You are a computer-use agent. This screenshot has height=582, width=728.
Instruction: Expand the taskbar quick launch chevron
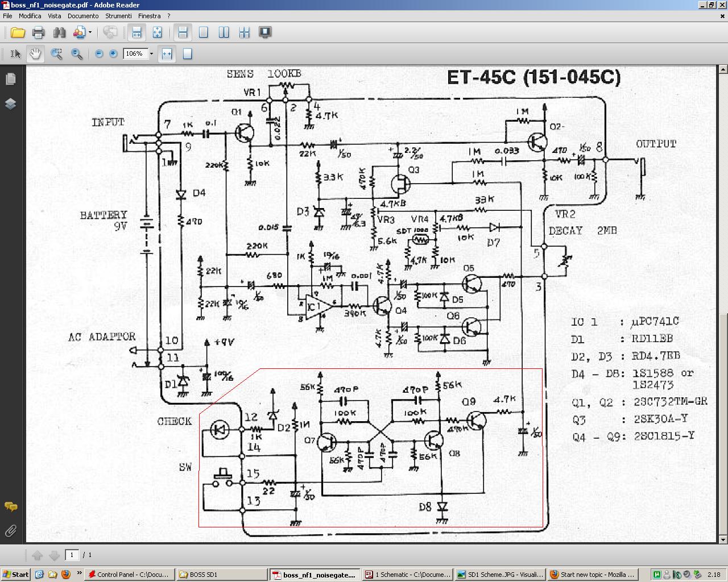(x=79, y=573)
